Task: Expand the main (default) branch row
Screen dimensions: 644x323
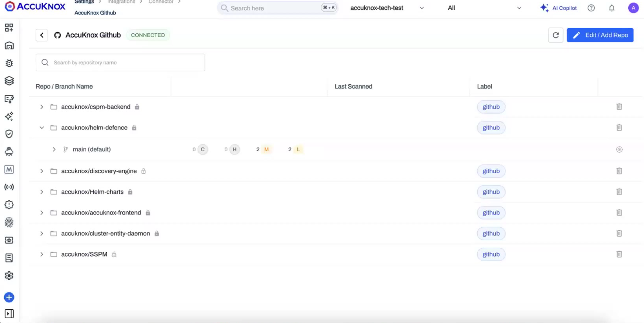Action: pos(54,149)
